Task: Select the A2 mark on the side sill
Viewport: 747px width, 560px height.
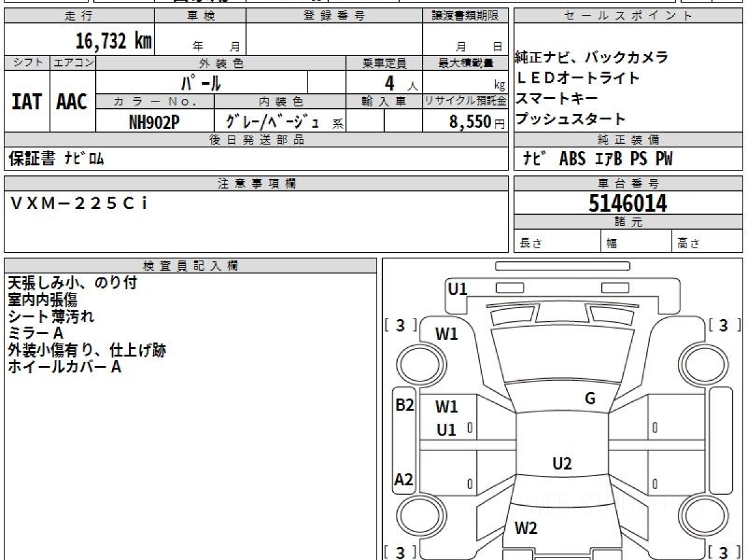Action: 404,480
